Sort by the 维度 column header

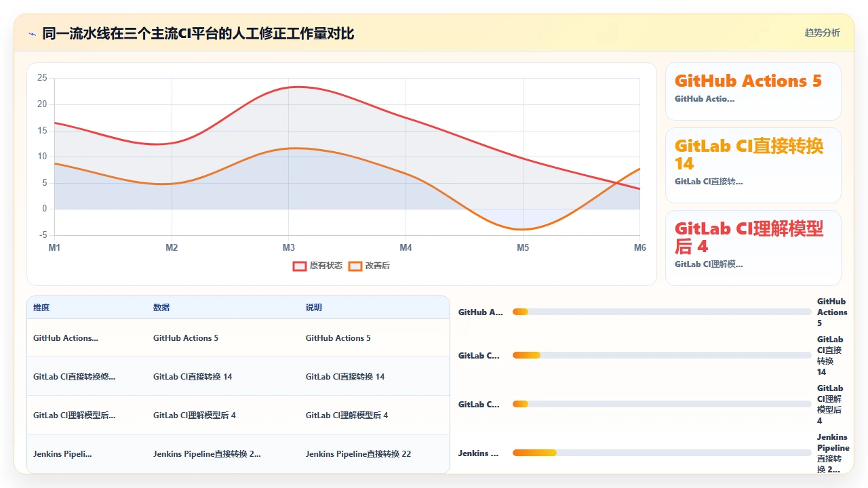[41, 308]
